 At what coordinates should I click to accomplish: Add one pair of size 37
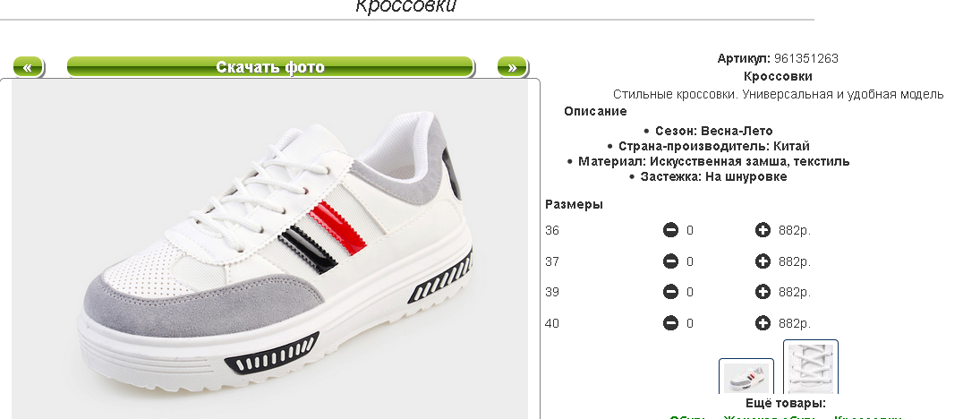click(763, 261)
